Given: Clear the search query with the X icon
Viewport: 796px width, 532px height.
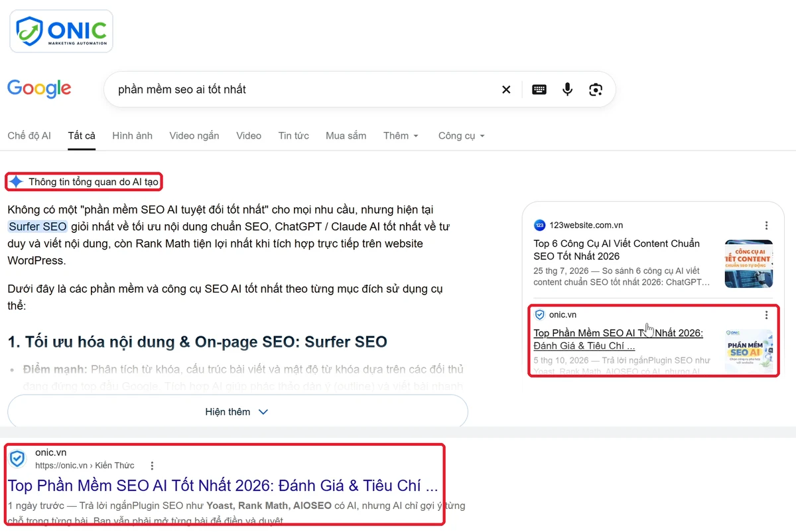Looking at the screenshot, I should (x=506, y=90).
